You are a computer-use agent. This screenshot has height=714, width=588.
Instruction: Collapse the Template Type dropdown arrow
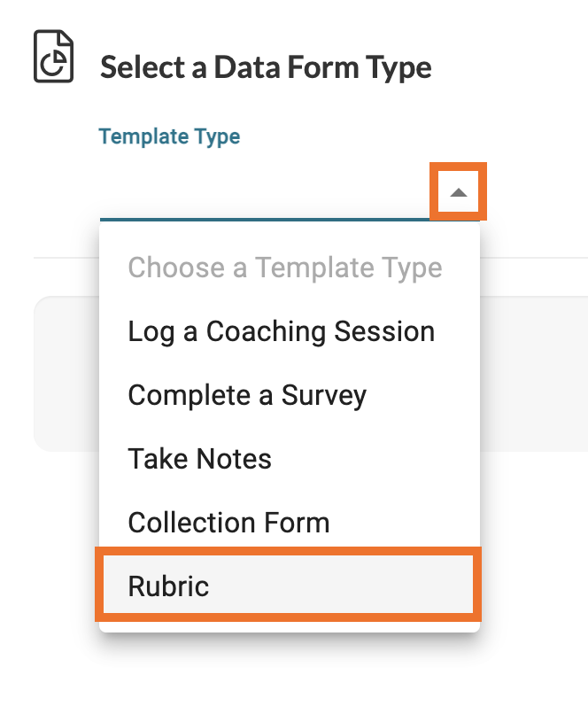(458, 191)
